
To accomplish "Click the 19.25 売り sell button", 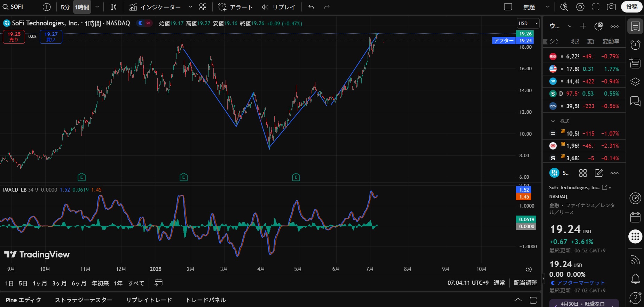I will [14, 37].
